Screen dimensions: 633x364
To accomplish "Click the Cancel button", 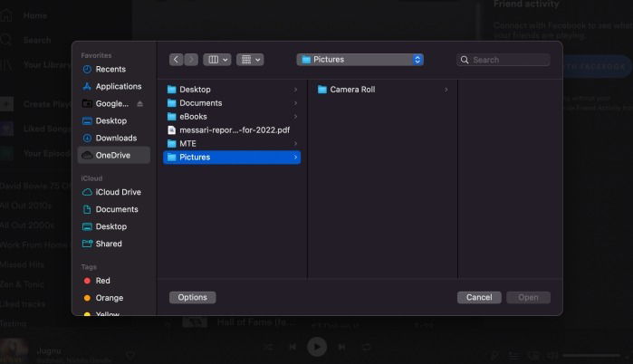I will click(479, 297).
